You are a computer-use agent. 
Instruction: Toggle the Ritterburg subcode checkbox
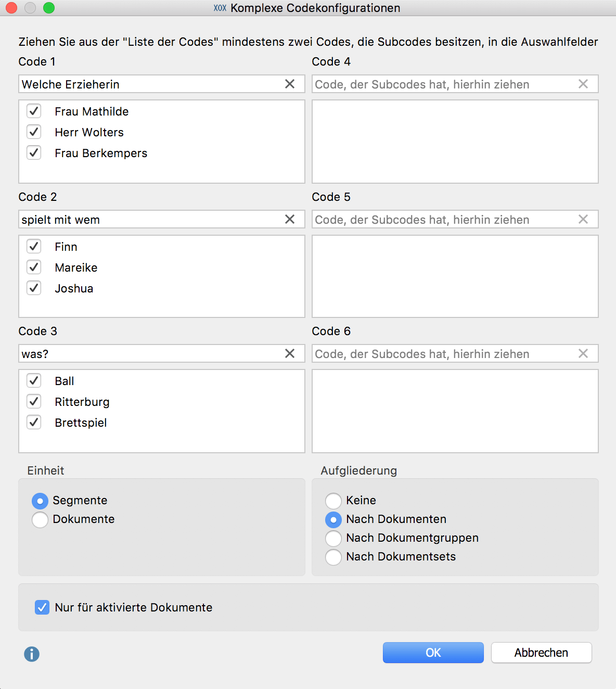click(34, 401)
